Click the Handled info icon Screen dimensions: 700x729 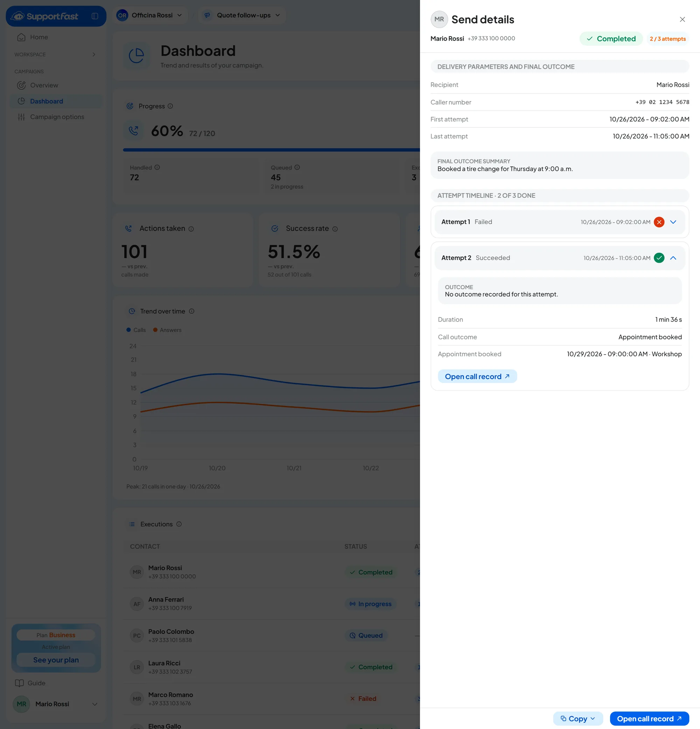[x=157, y=167]
